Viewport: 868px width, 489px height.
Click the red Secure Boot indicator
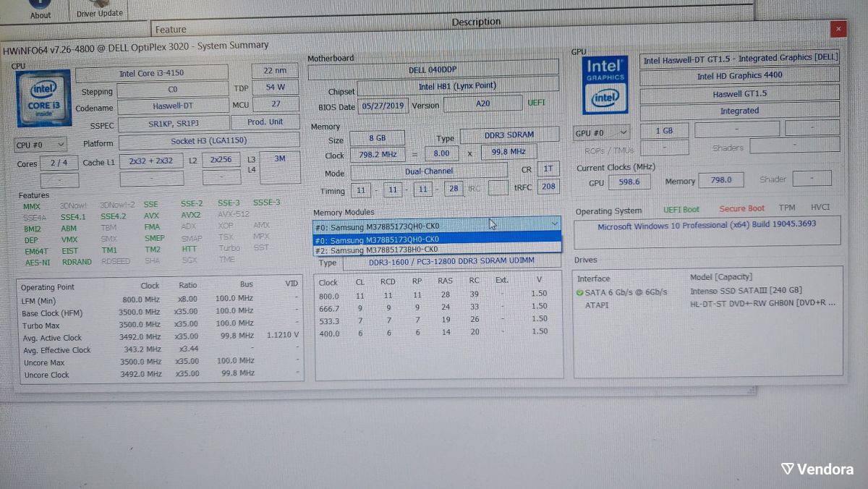[741, 208]
